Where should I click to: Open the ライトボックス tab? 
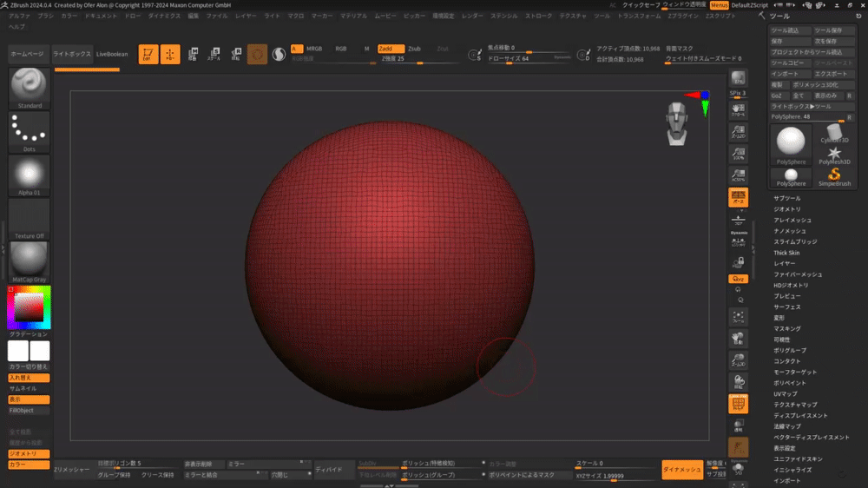(x=72, y=55)
